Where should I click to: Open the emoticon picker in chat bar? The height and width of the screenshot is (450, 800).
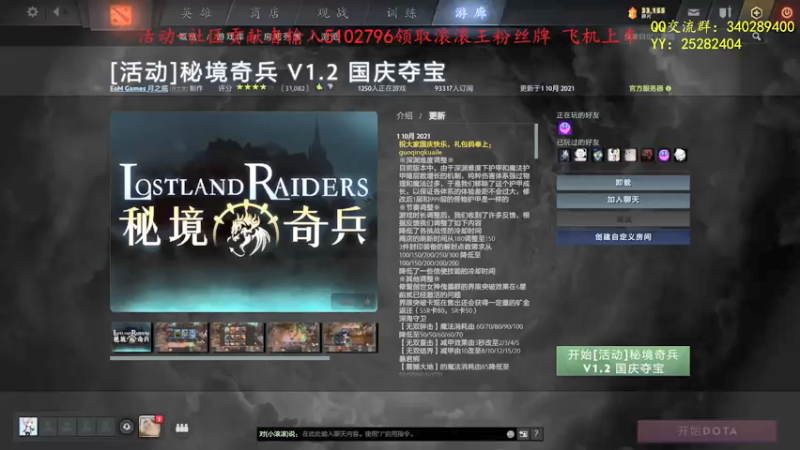point(510,434)
